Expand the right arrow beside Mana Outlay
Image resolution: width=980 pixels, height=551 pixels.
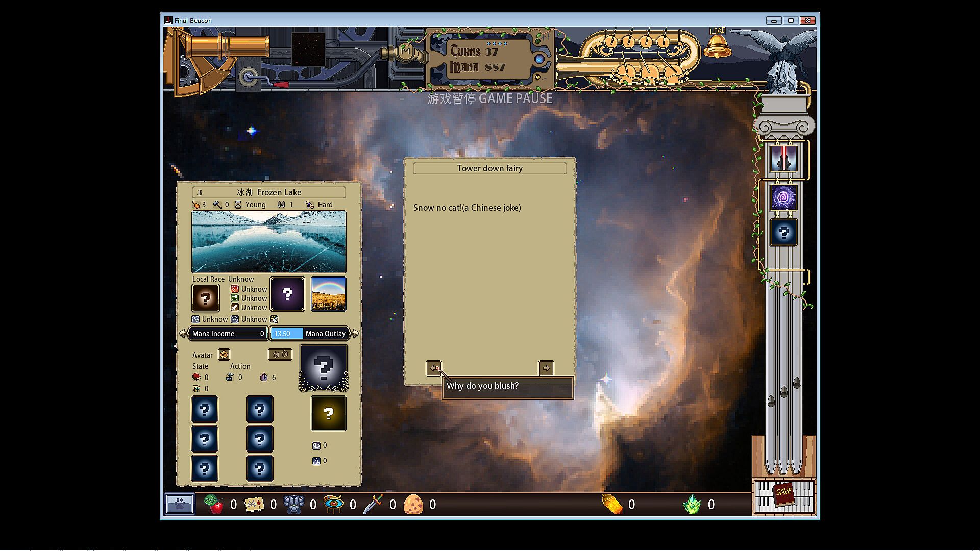pos(355,333)
